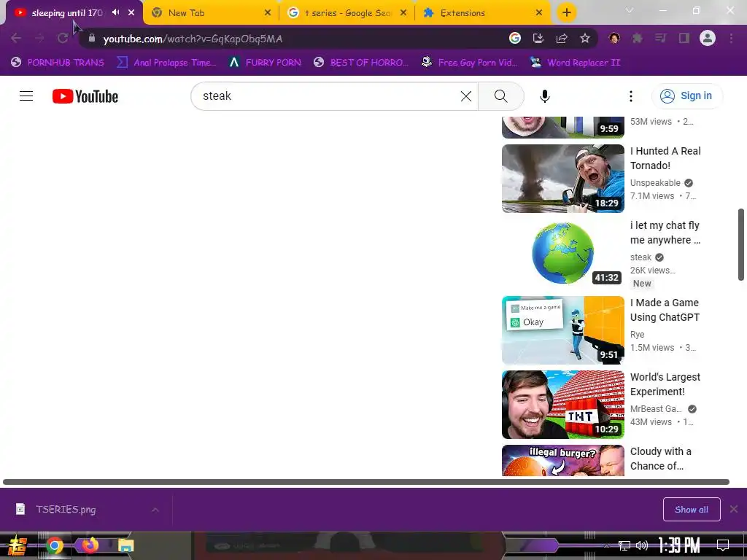Open the tab search dropdown arrow

click(x=630, y=10)
